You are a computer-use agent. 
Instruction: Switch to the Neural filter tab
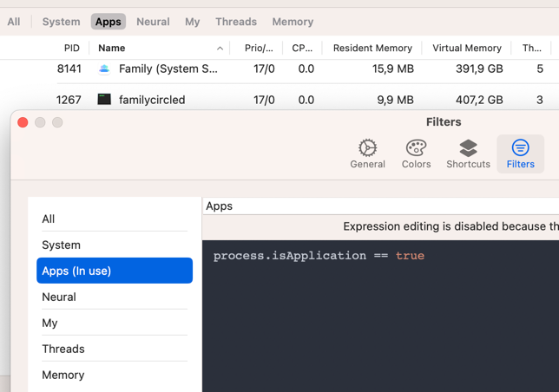click(153, 22)
